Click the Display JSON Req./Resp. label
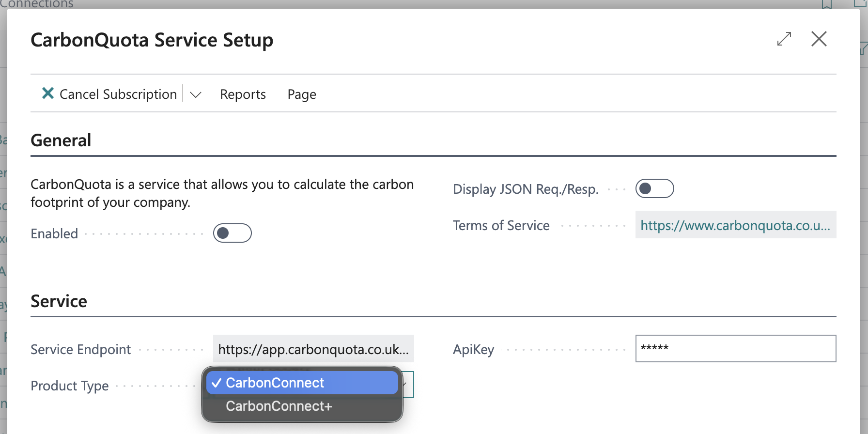The width and height of the screenshot is (868, 434). (x=526, y=189)
